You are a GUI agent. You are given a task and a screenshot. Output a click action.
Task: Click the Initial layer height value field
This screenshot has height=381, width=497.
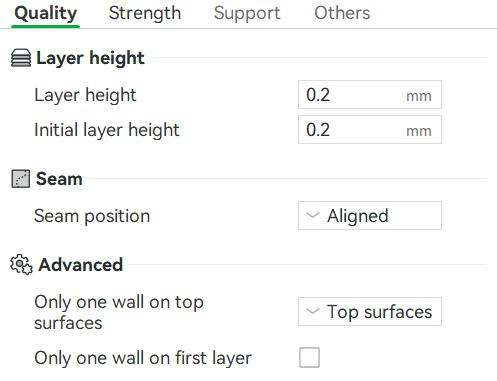point(370,130)
